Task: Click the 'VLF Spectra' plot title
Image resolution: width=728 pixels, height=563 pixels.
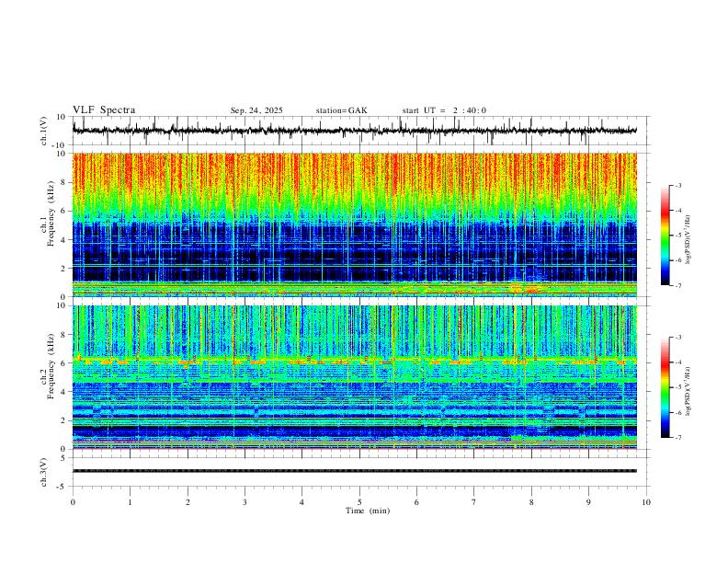Action: [104, 110]
